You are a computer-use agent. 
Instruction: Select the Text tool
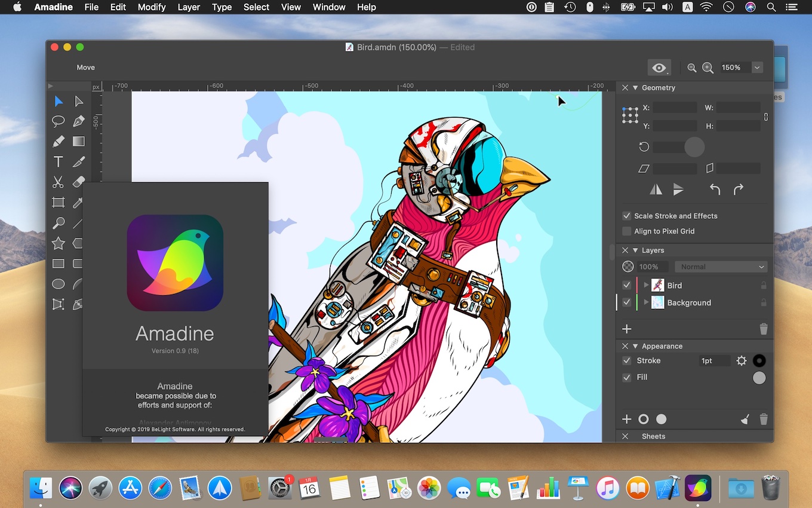58,161
